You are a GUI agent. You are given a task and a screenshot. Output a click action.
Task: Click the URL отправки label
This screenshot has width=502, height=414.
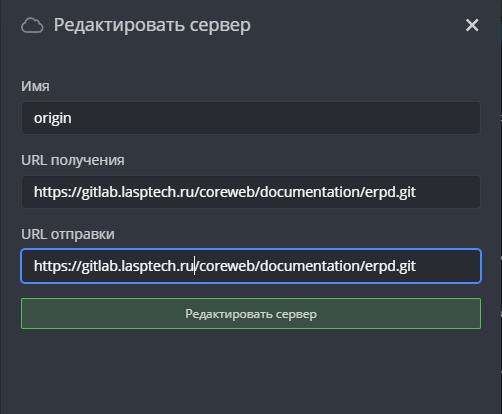68,234
